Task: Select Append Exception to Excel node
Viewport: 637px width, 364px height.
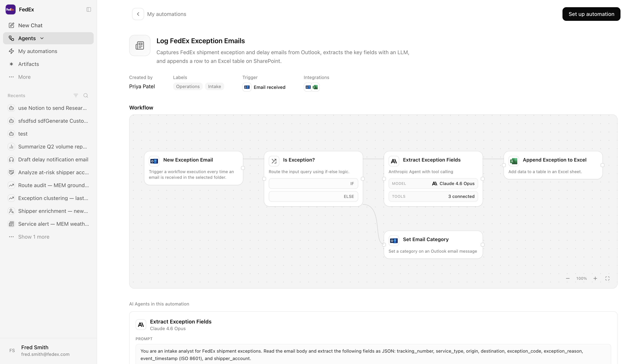Action: coord(553,165)
